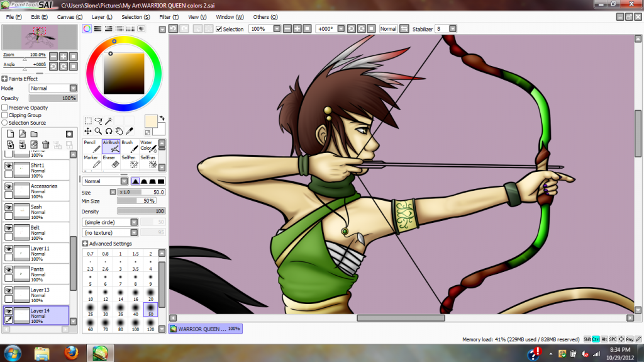Create a new normal layer
644x362 pixels.
(x=10, y=133)
